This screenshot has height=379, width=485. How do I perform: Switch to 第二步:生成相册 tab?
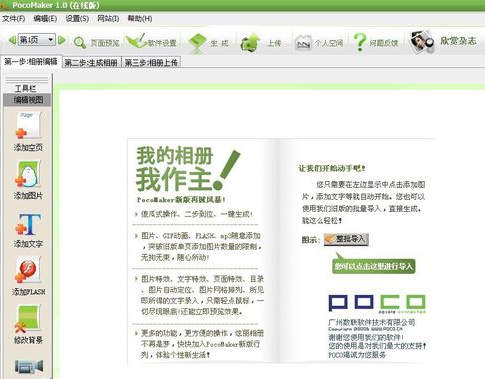91,62
